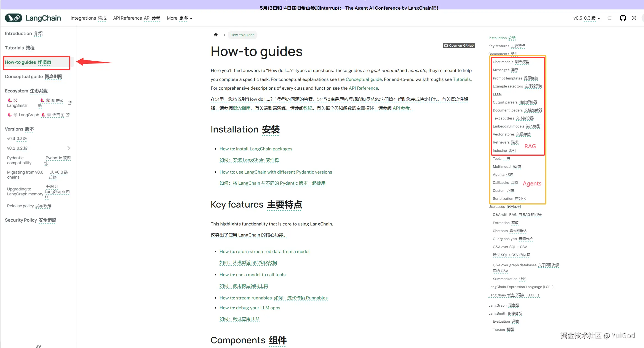Click the external link icon beside LangGraph in the sidebar
This screenshot has width=644, height=348.
68,115
